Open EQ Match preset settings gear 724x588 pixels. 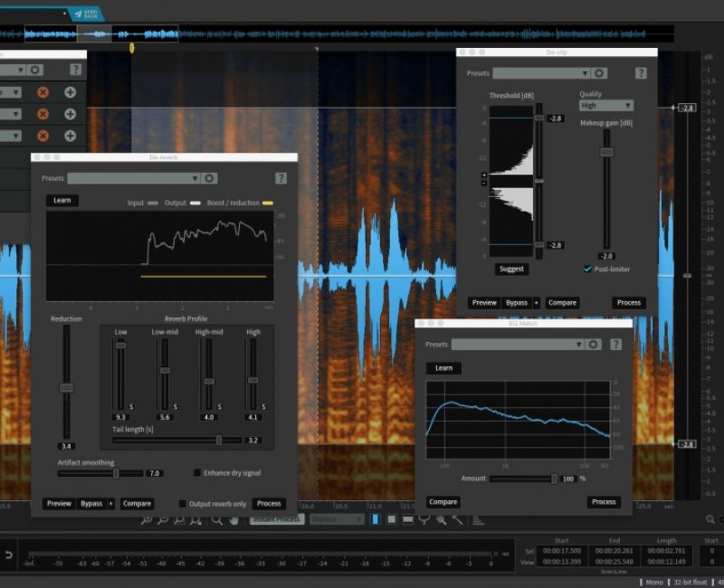[x=593, y=345]
